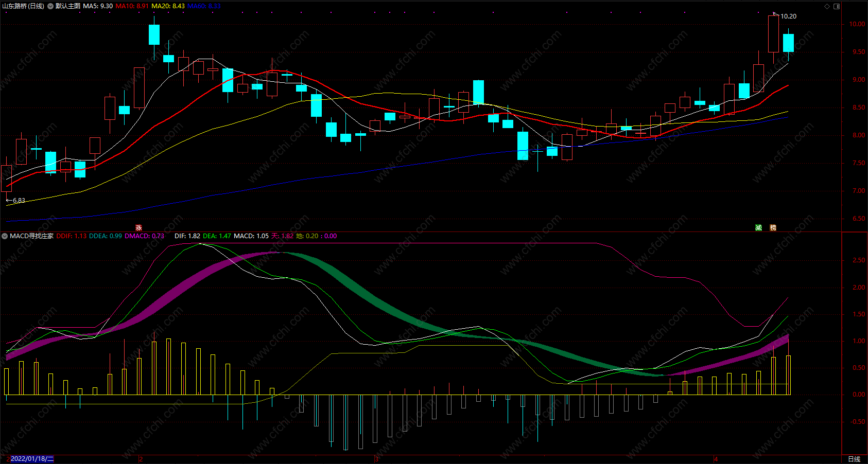This screenshot has height=464, width=868.
Task: Open the main chart indicator dropdown
Action: 50,6
